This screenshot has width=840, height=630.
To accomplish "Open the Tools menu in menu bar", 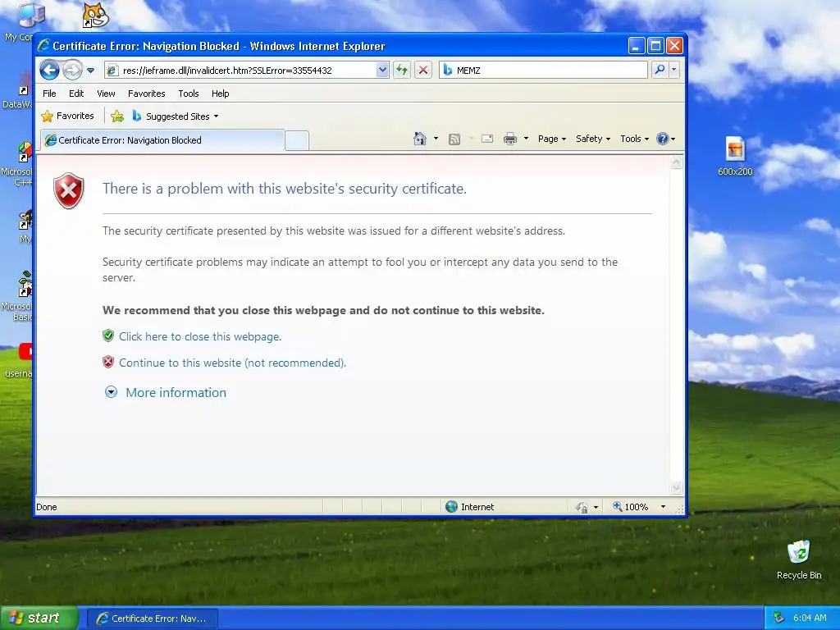I will click(x=188, y=94).
